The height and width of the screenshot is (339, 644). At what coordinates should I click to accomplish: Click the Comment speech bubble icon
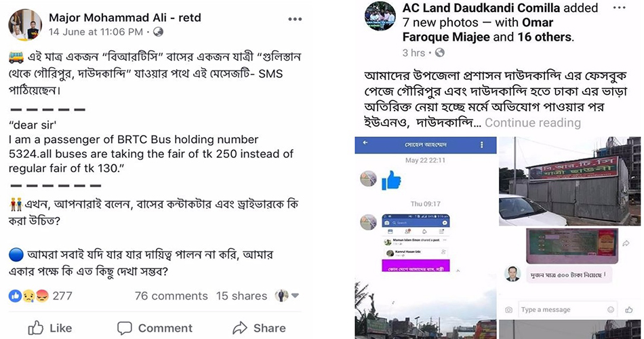pyautogui.click(x=125, y=328)
